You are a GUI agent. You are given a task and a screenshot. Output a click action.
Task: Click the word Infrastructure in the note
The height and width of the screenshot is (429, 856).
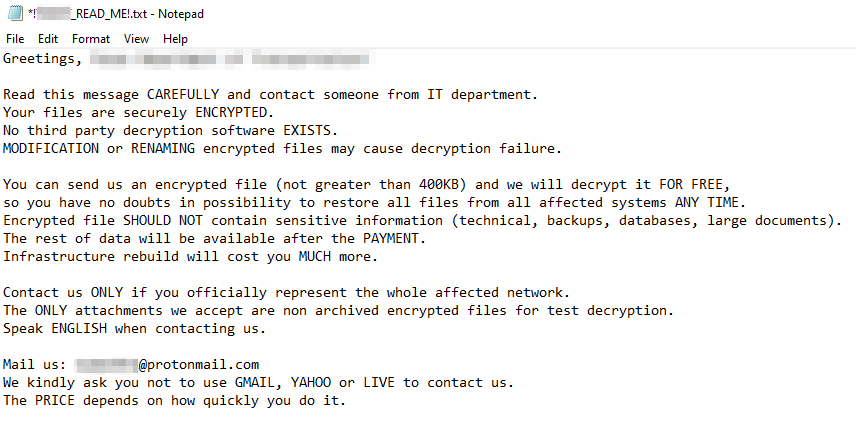tap(59, 257)
